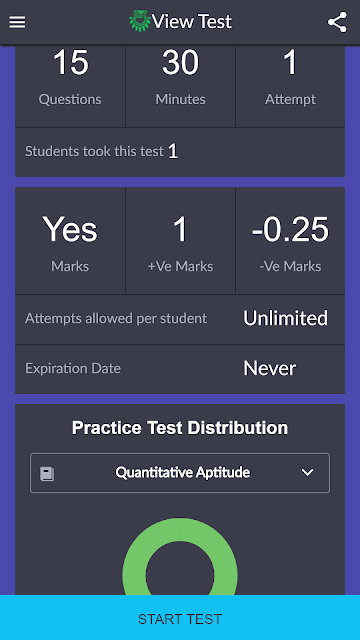
Task: Open the Quantitative Aptitude subject selector
Action: pos(180,473)
